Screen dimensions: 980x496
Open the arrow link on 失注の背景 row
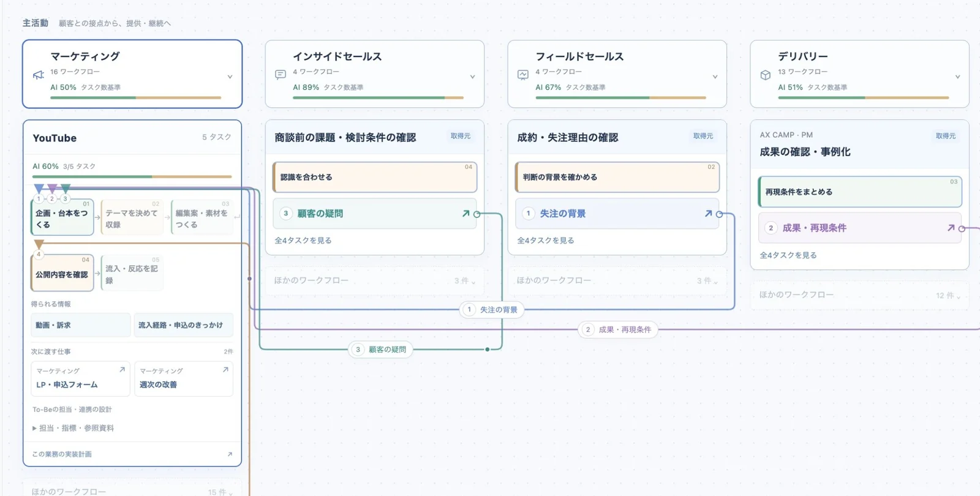tap(708, 214)
